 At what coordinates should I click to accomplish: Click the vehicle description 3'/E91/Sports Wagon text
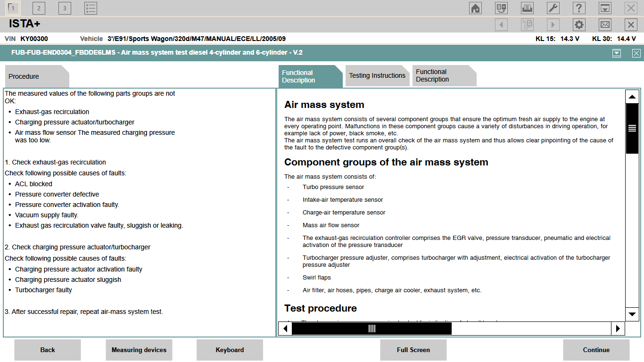[x=197, y=39]
